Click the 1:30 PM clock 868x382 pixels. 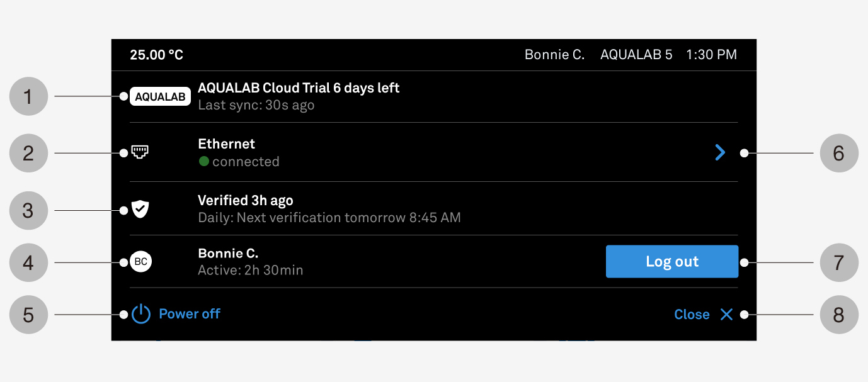712,55
